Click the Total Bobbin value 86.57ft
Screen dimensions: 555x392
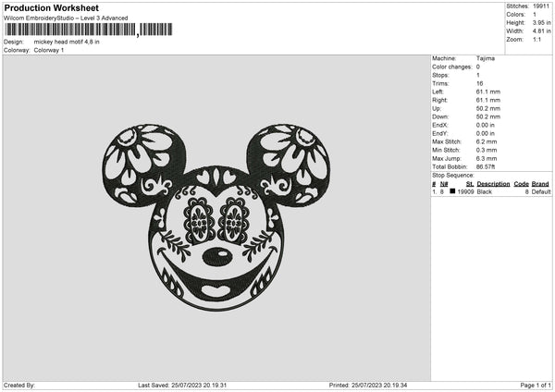[x=486, y=166]
